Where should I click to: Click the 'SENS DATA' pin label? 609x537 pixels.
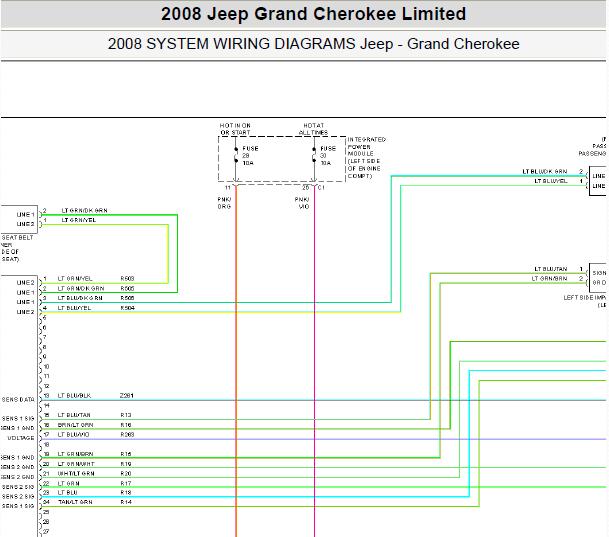click(x=18, y=399)
